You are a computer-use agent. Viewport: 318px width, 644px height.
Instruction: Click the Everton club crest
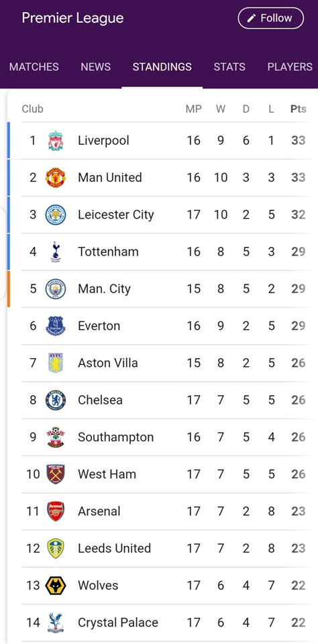click(x=56, y=326)
